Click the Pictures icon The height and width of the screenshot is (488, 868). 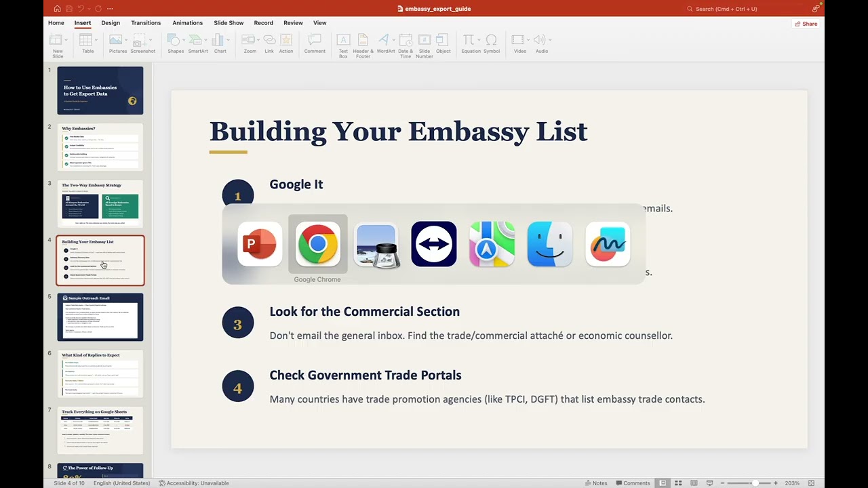point(116,40)
